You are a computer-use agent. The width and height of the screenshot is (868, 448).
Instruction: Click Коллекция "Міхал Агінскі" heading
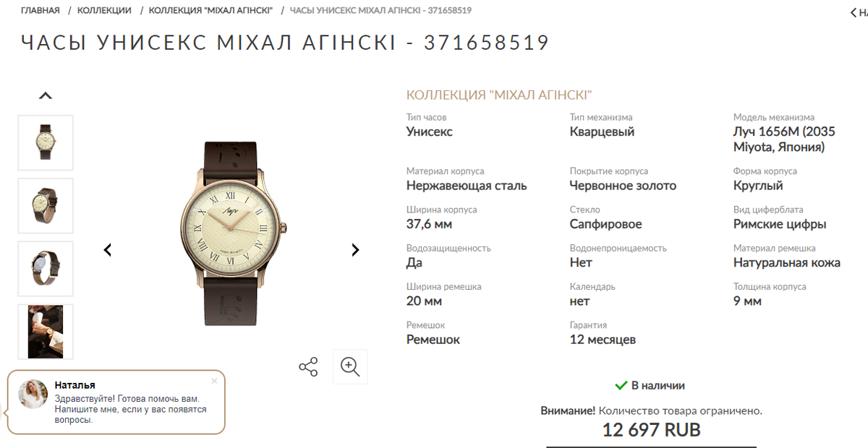499,95
